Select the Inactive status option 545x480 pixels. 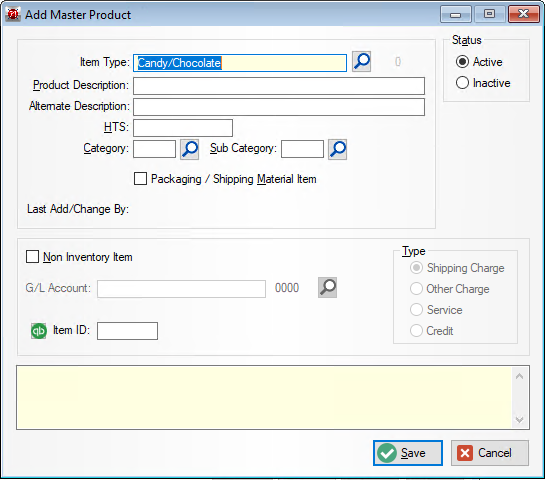[x=462, y=83]
